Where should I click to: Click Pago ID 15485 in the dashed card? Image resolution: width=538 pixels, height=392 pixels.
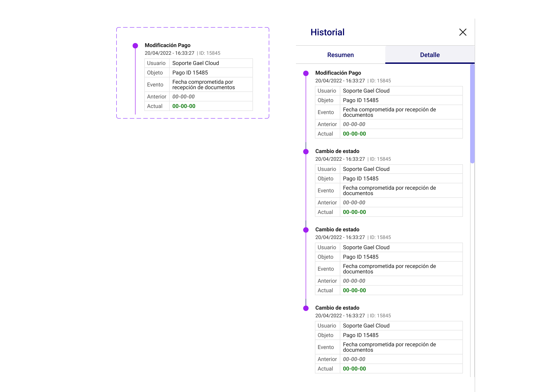tap(190, 73)
